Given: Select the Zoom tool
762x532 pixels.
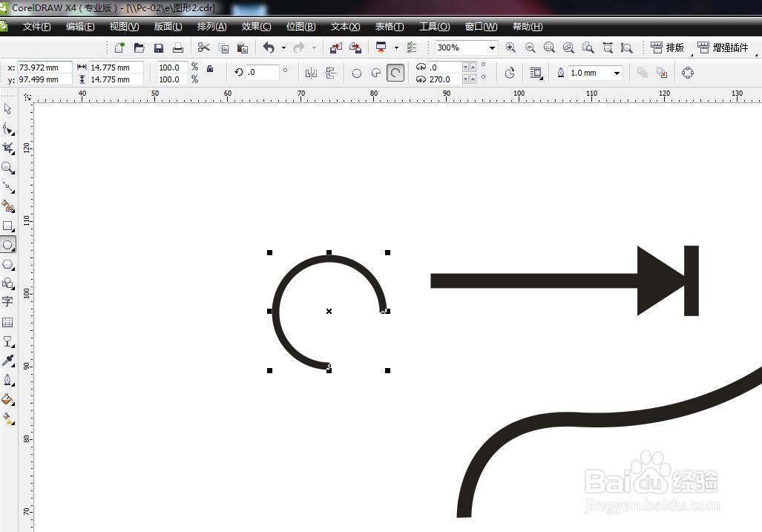Looking at the screenshot, I should [x=8, y=168].
